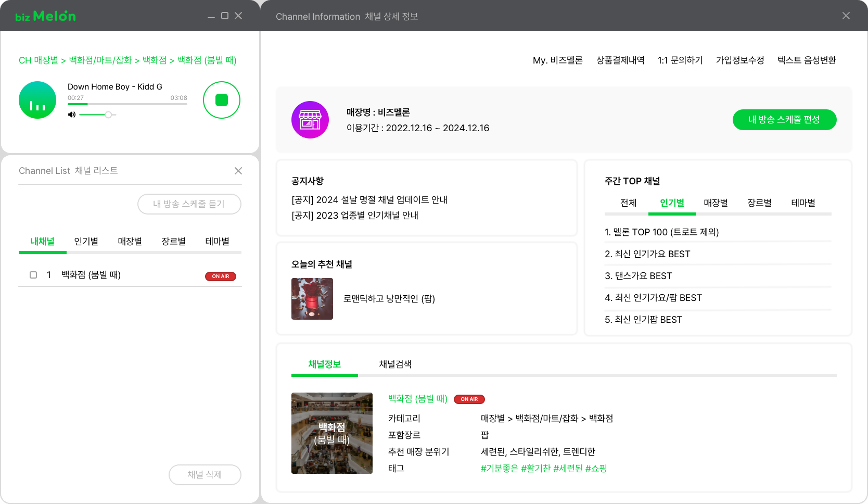Close the Channel Information window
Screen dimensions: 868x504
click(846, 16)
